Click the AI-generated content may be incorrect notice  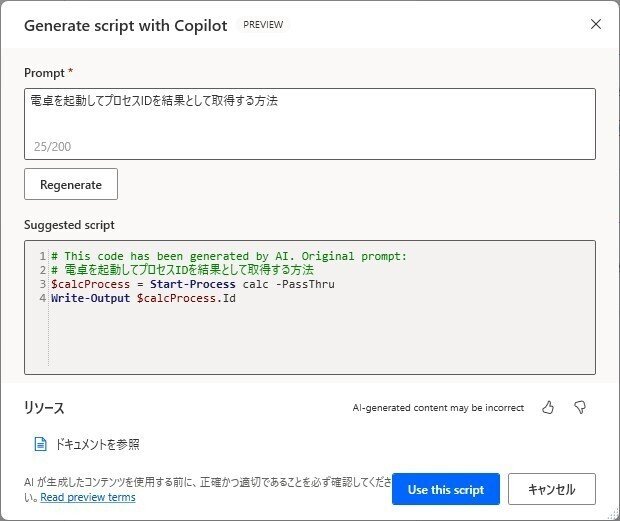438,408
